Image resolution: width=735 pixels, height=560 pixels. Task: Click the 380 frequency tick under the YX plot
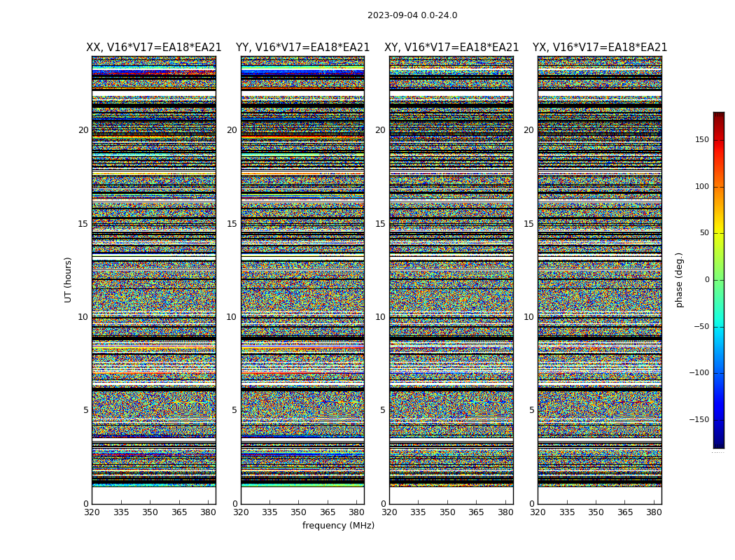(653, 512)
